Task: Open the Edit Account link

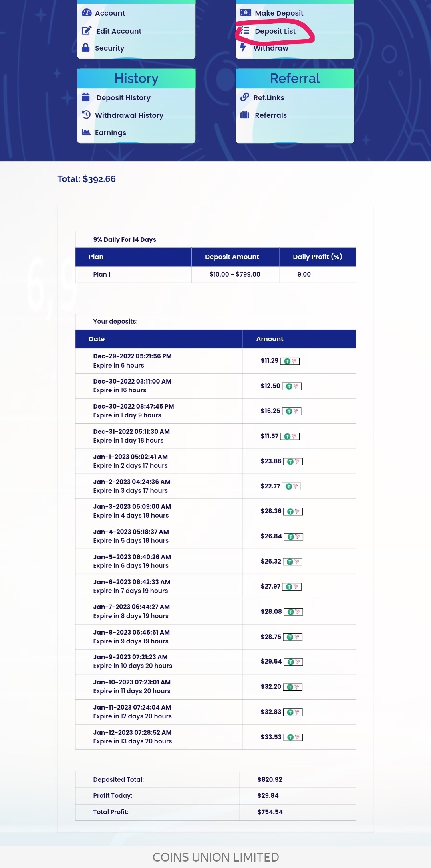Action: [119, 31]
